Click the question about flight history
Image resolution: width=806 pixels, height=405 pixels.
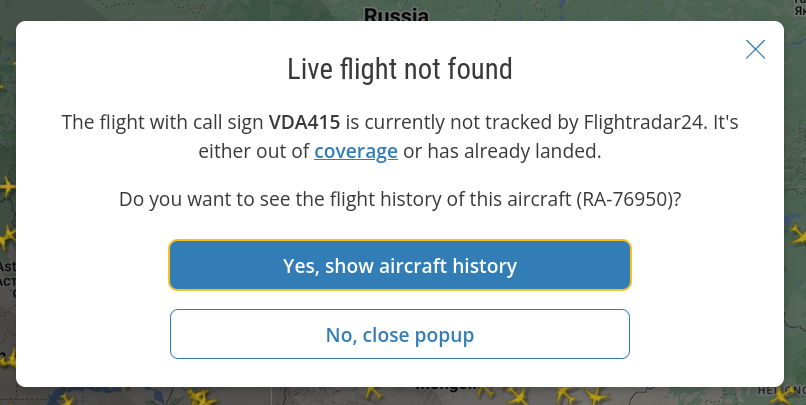click(x=400, y=199)
